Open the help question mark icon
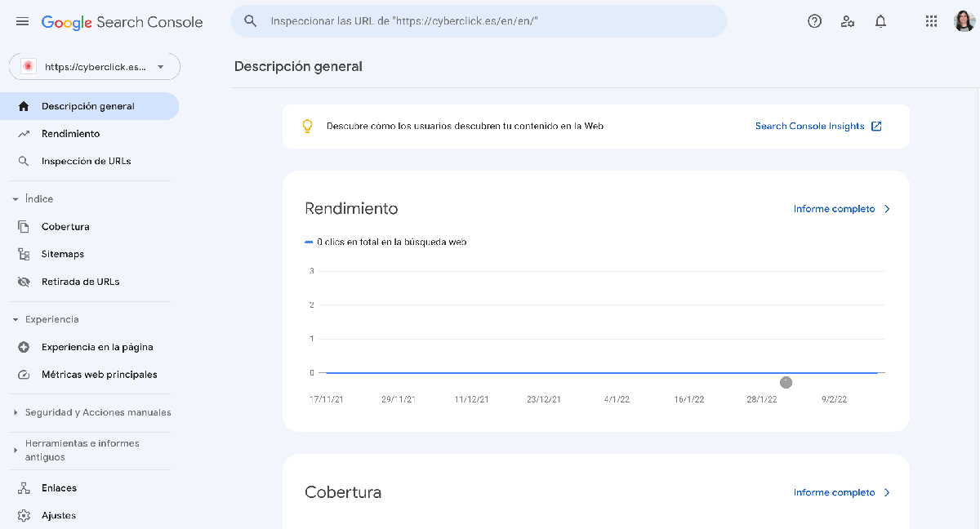Viewport: 980px width, 529px height. click(814, 22)
